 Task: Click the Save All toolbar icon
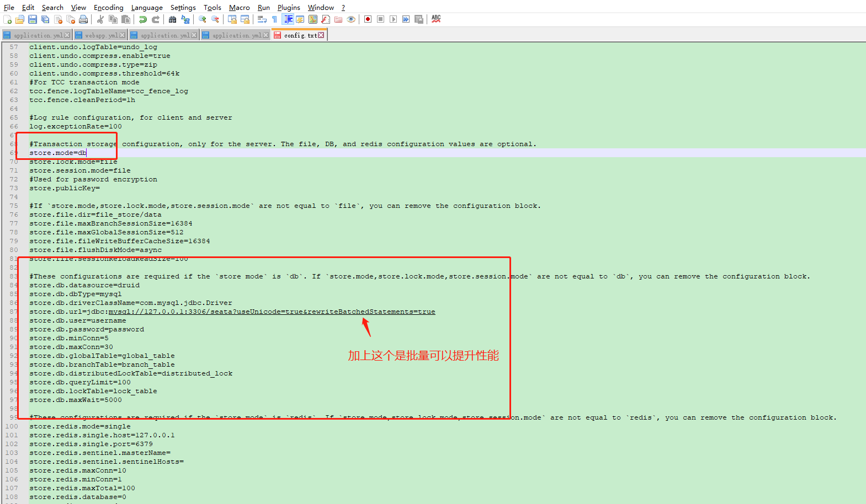tap(45, 19)
